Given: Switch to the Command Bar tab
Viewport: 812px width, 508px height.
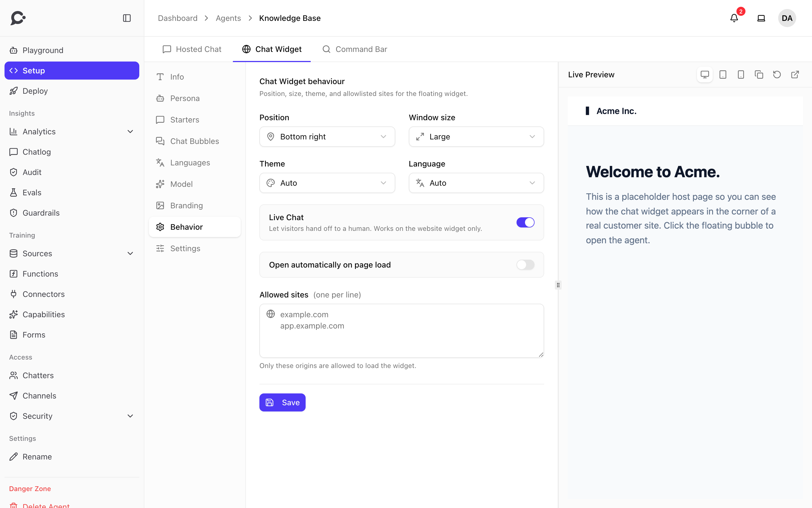Looking at the screenshot, I should [355, 49].
